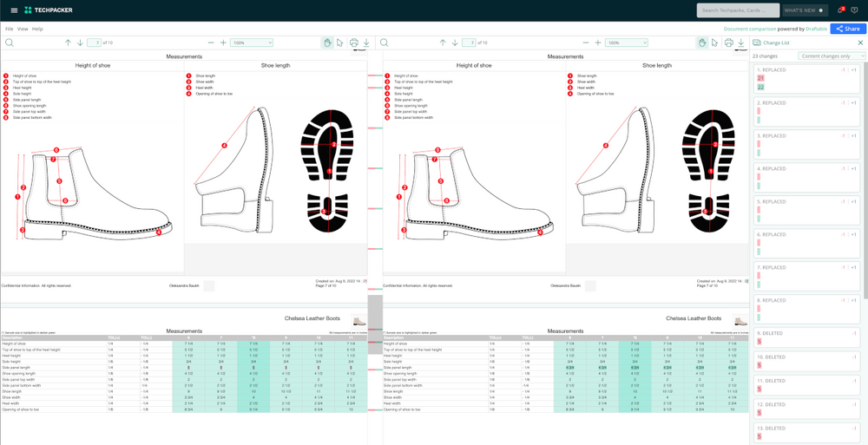Click the right viewer search magnifier
This screenshot has height=445, width=868.
(x=385, y=43)
